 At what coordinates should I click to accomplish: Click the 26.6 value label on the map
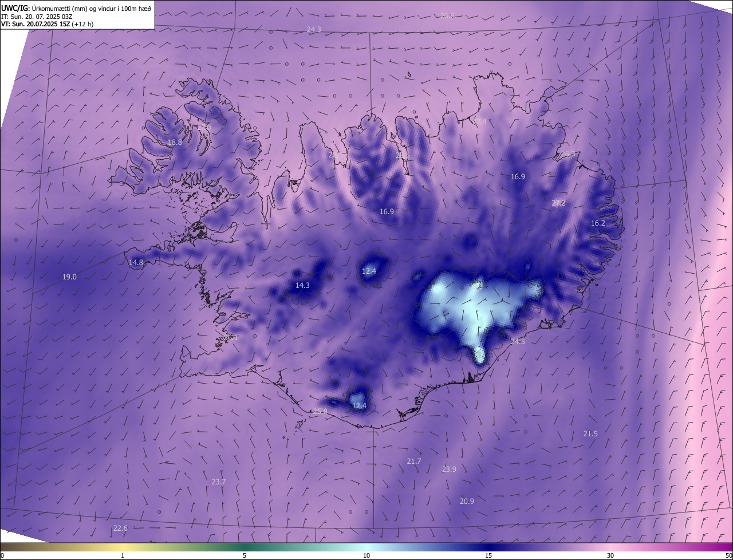(x=447, y=15)
